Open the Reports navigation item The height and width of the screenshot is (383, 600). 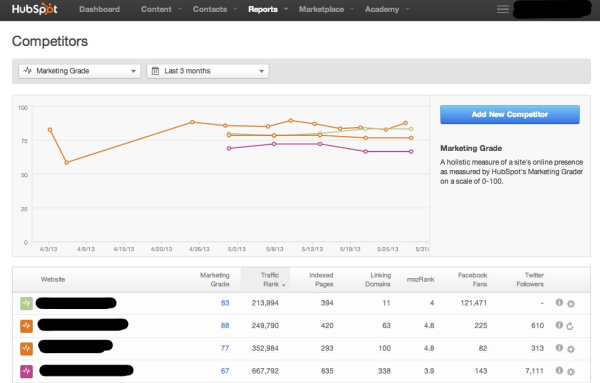(x=263, y=9)
